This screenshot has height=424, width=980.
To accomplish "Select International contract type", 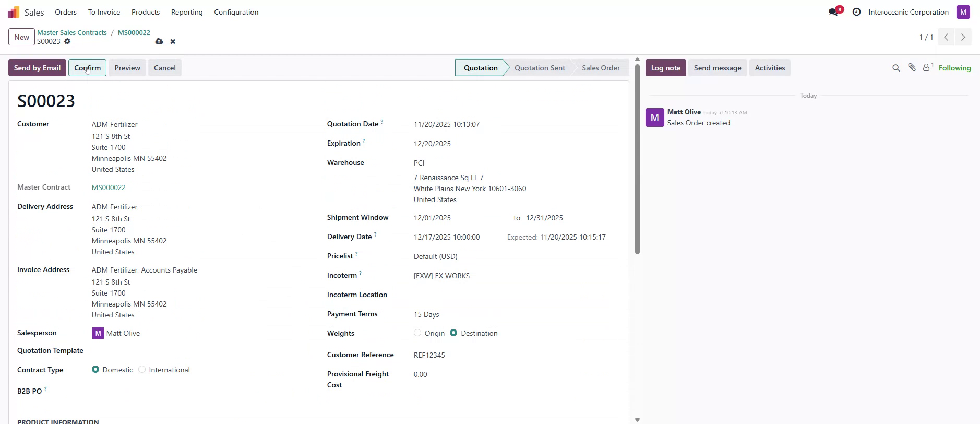I will [142, 369].
